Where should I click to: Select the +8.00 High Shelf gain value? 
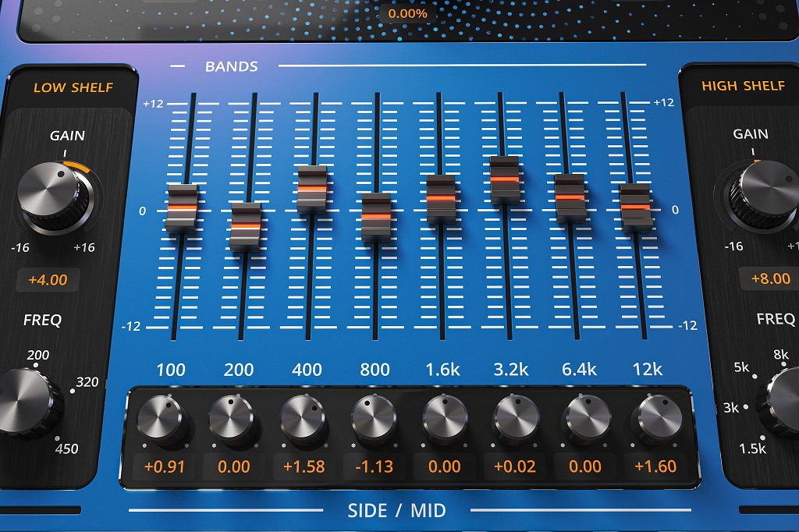[x=770, y=278]
